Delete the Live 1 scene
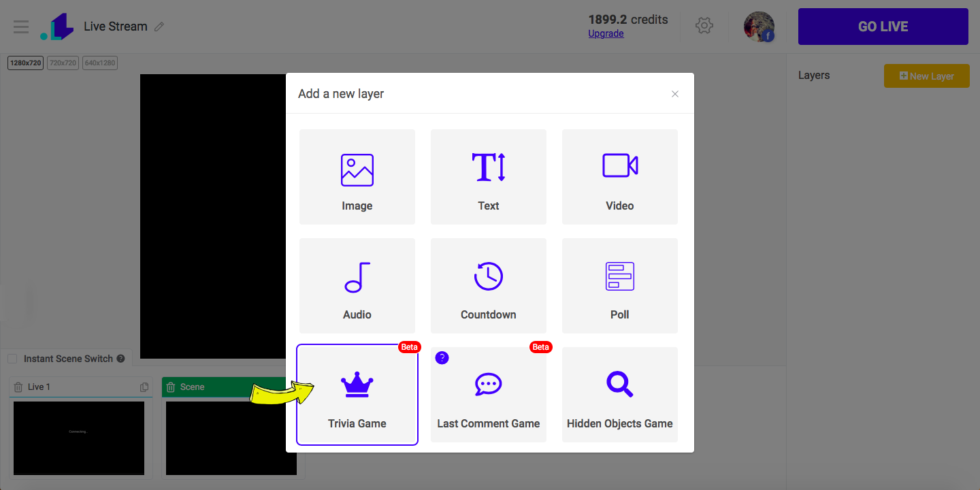Image resolution: width=980 pixels, height=490 pixels. 18,387
